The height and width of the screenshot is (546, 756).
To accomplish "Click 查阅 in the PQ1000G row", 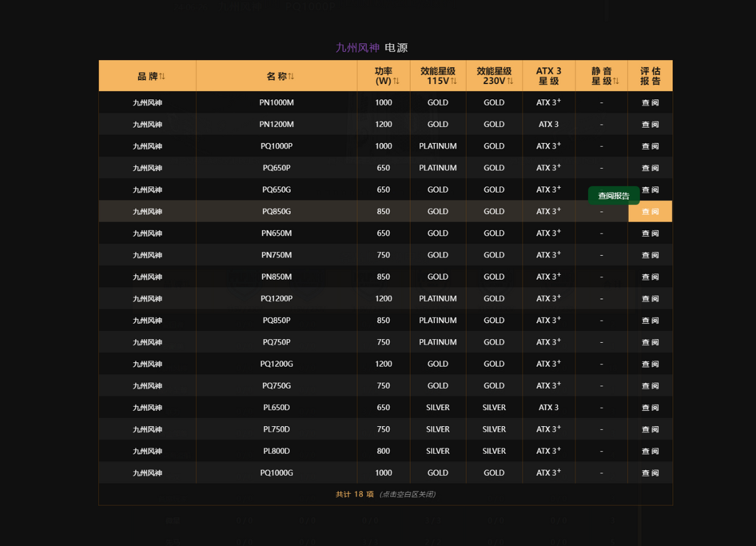I will [x=650, y=473].
